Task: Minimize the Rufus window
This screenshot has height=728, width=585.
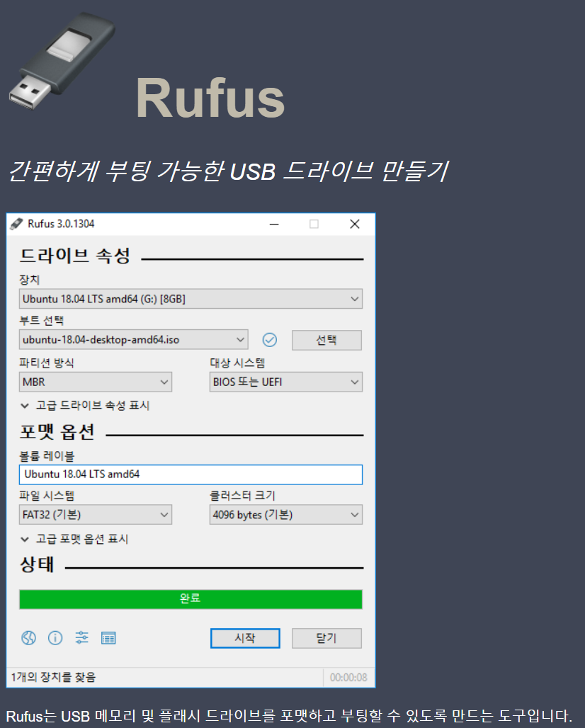Action: click(274, 224)
